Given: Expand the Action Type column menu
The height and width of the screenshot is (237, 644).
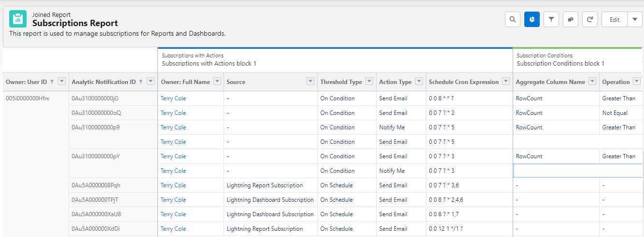Looking at the screenshot, I should (x=419, y=82).
